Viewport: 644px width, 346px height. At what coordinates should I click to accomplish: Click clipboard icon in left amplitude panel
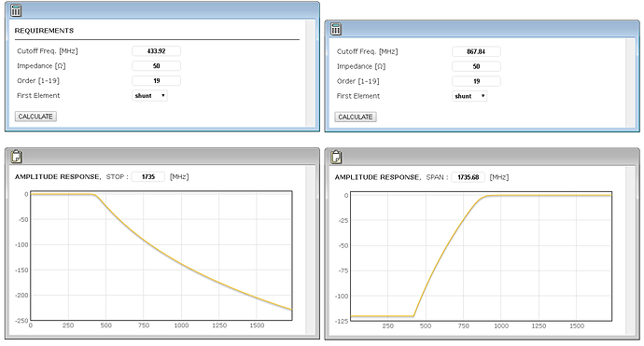tap(16, 157)
